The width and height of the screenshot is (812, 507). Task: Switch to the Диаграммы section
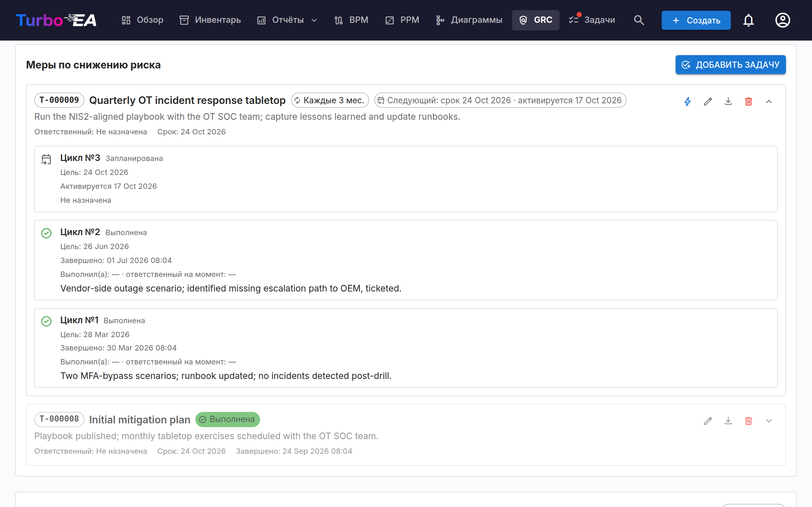tap(469, 20)
